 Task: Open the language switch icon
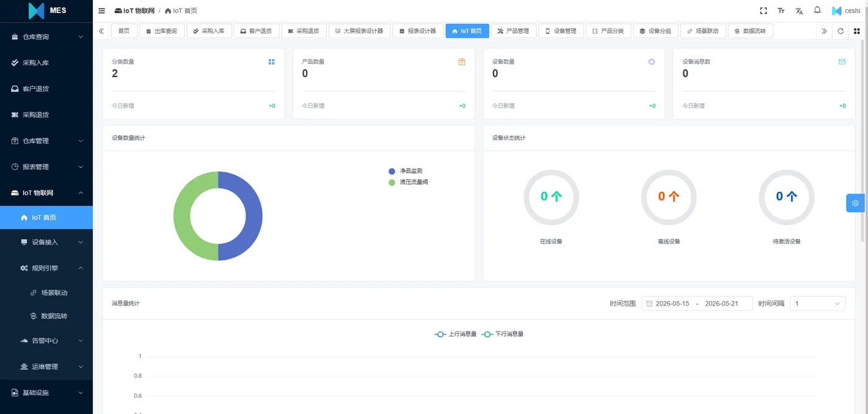pos(799,11)
